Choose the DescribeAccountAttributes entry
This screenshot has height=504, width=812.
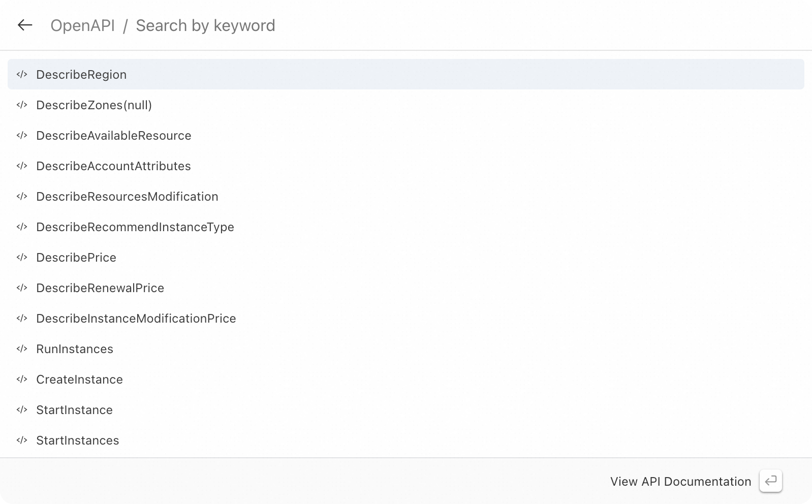click(113, 166)
